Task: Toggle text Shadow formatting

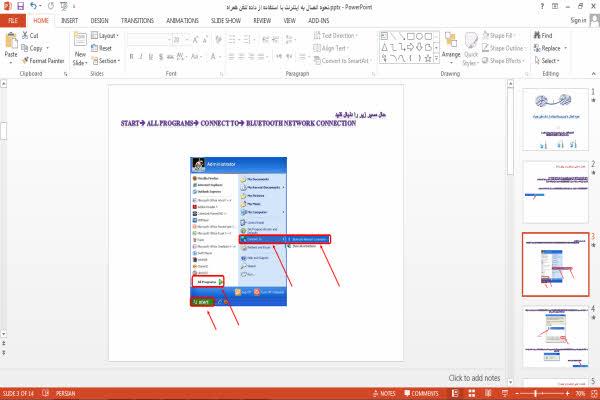Action: [x=161, y=57]
